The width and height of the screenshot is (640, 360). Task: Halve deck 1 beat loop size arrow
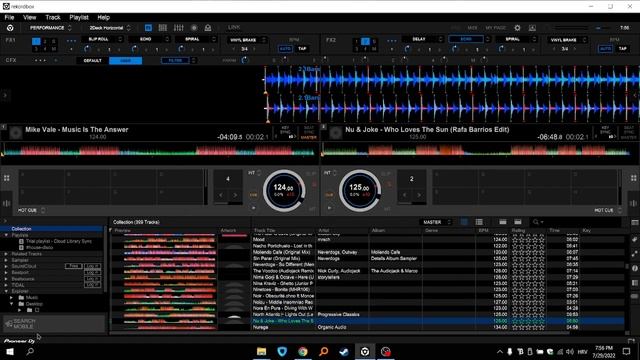click(x=221, y=195)
